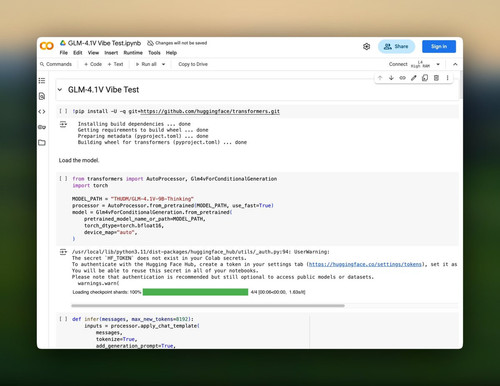Run the model loading cell
500x386 pixels.
pos(63,179)
